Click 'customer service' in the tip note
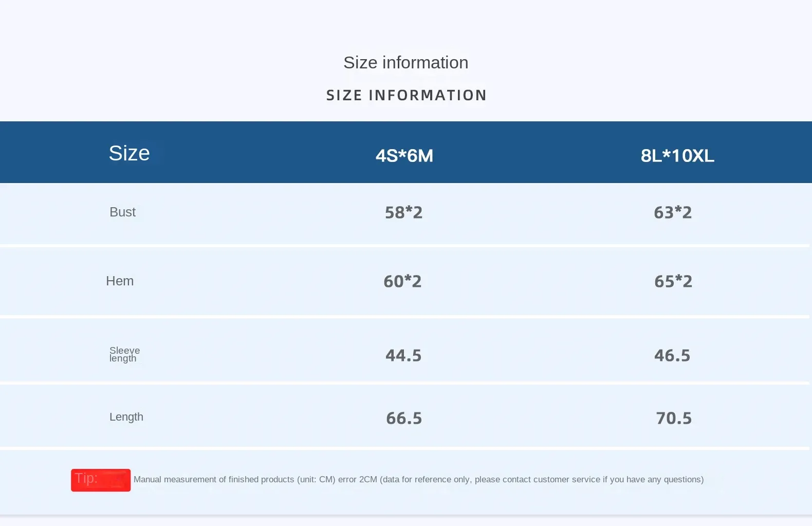 click(566, 480)
